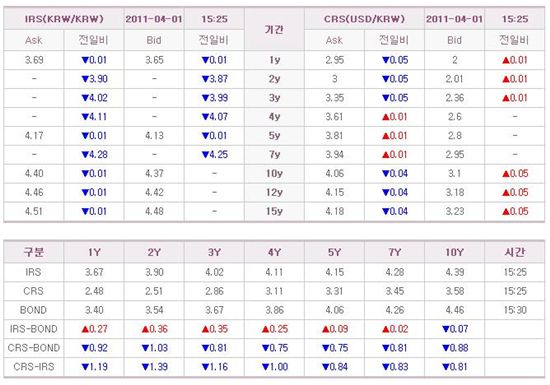Screen dimensions: 550x385
Task: Select the 15y period row label
Action: point(274,211)
